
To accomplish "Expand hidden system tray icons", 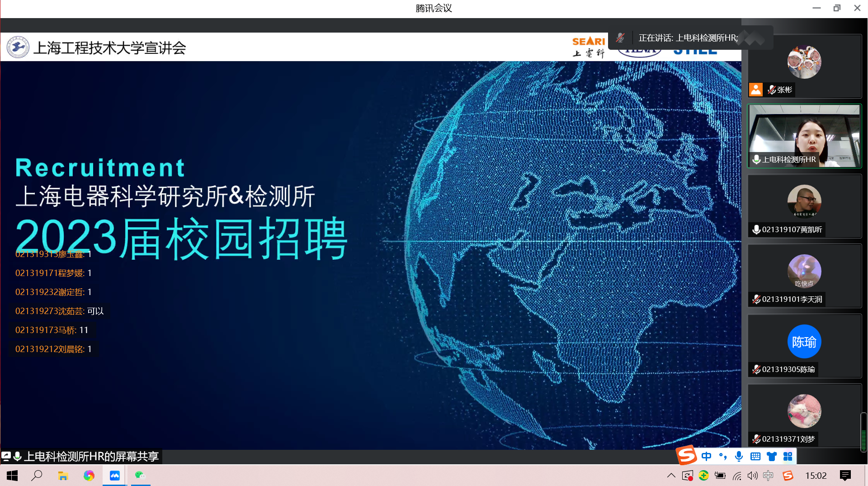I will coord(671,476).
